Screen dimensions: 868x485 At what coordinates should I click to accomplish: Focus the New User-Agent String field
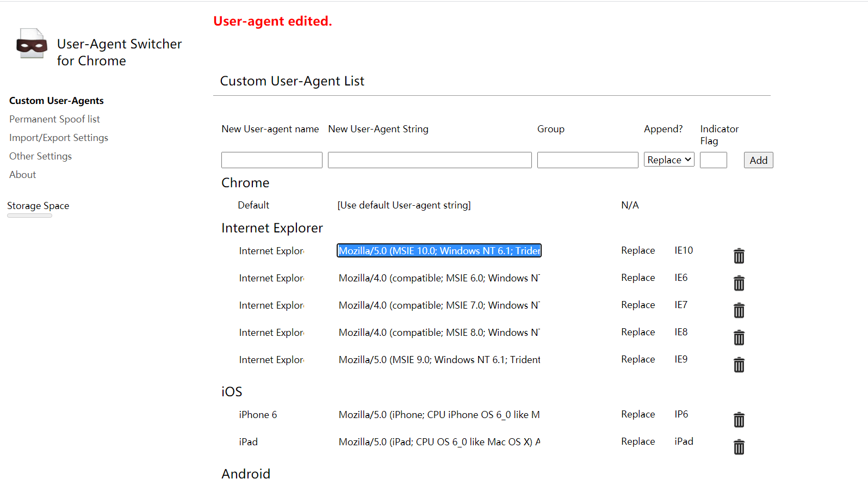coord(430,160)
